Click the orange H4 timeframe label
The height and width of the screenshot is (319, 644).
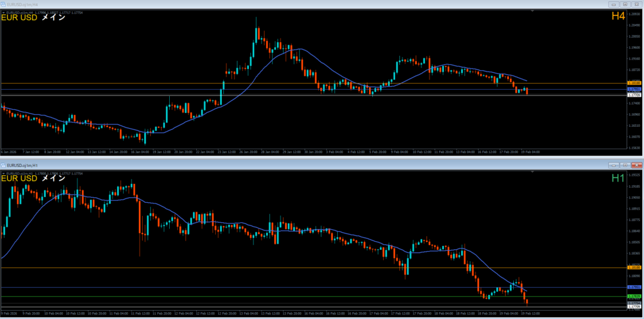click(618, 16)
